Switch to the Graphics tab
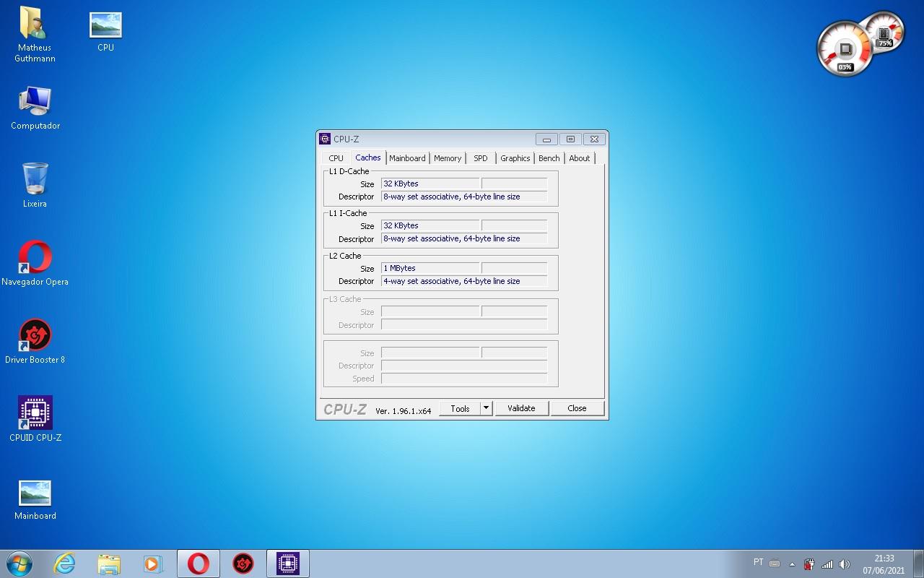The image size is (924, 578). click(x=515, y=158)
